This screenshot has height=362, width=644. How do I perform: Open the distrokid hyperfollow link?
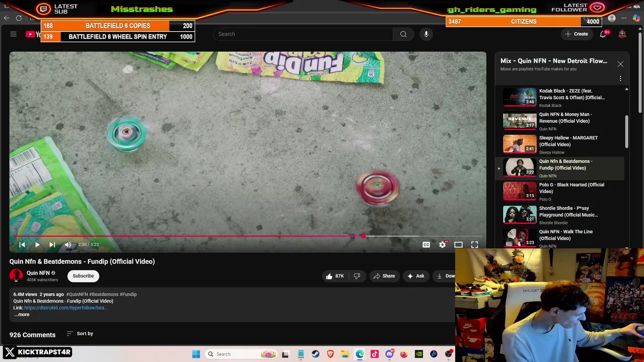click(65, 308)
